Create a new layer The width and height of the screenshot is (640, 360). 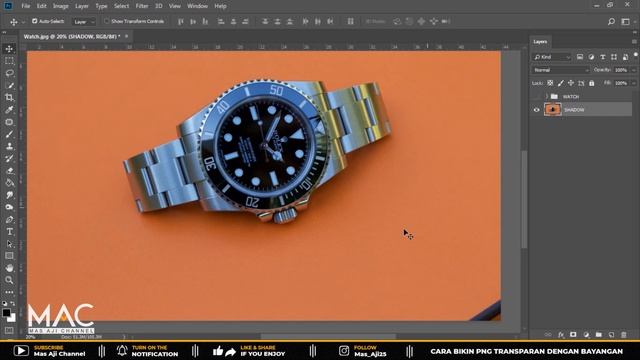[x=611, y=335]
